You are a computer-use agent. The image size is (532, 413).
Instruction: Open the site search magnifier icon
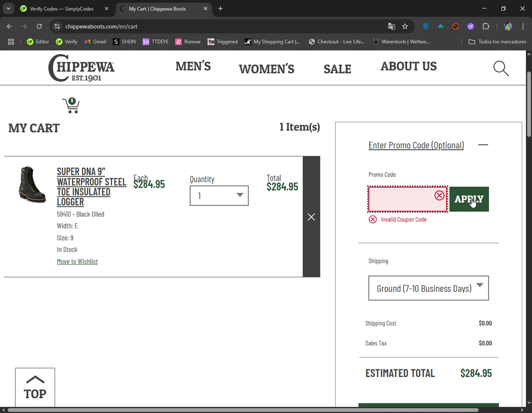click(x=501, y=68)
